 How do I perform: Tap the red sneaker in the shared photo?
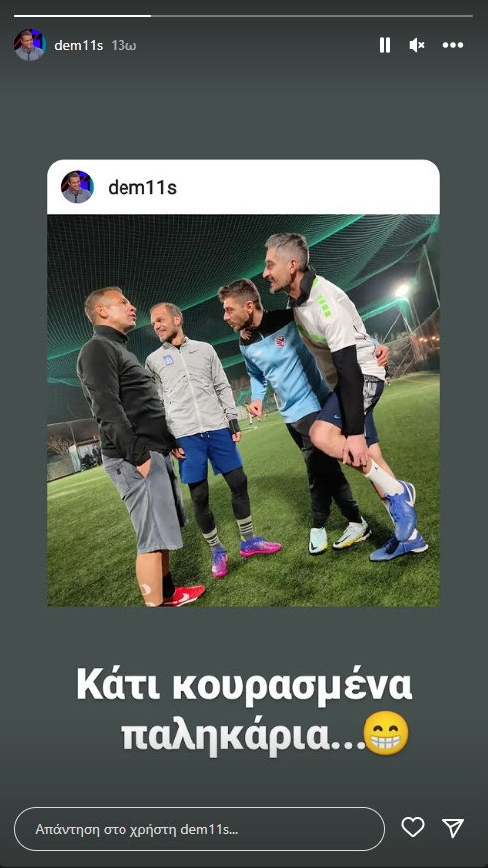tap(184, 595)
